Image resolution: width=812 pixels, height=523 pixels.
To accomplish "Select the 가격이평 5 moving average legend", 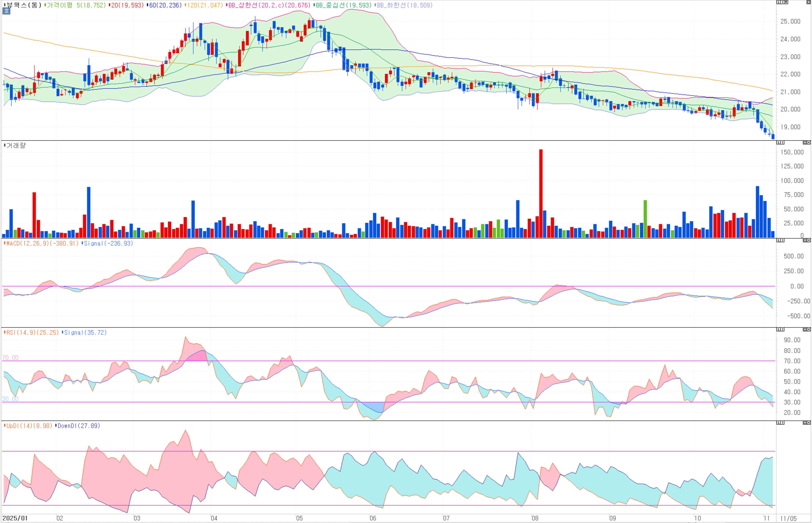I will tap(75, 5).
